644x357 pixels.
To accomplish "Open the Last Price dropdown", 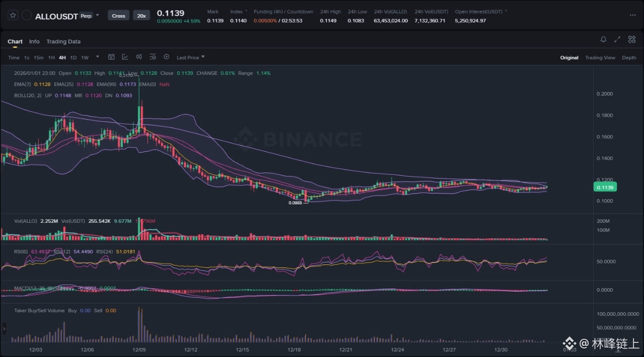I will coord(191,58).
